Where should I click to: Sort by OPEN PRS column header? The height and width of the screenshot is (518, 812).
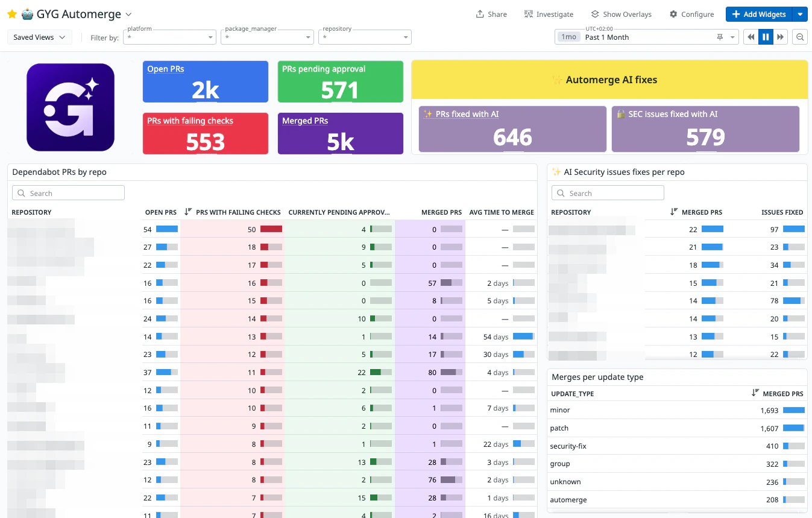161,212
